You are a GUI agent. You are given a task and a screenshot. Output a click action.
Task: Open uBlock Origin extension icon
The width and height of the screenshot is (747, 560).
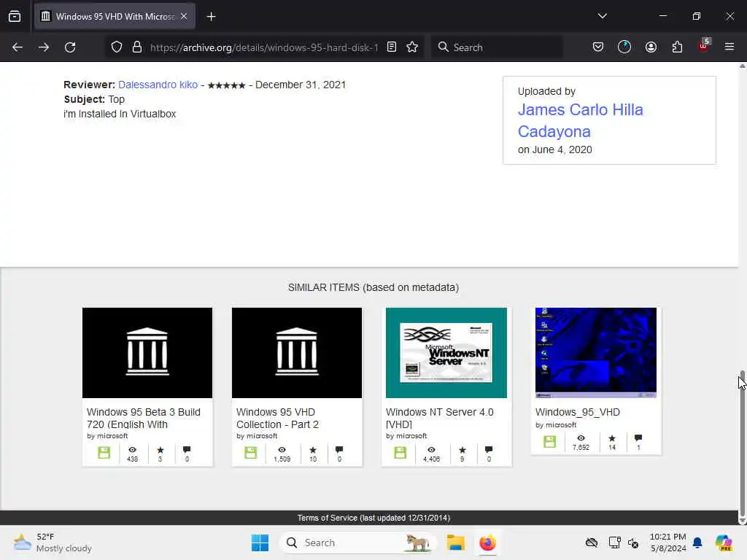point(704,46)
